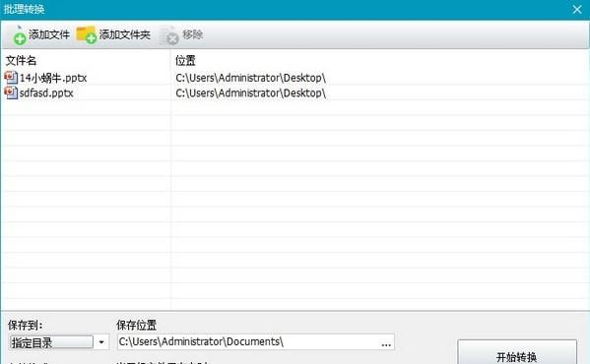Click the 添加文件 add file icon
This screenshot has width=590, height=364.
pos(19,35)
